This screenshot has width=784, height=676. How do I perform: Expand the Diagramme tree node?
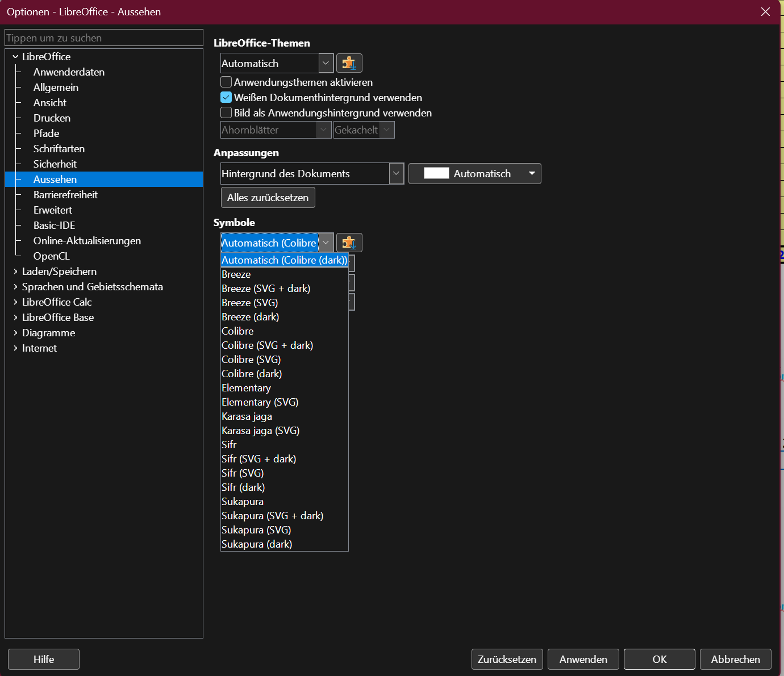tap(15, 333)
